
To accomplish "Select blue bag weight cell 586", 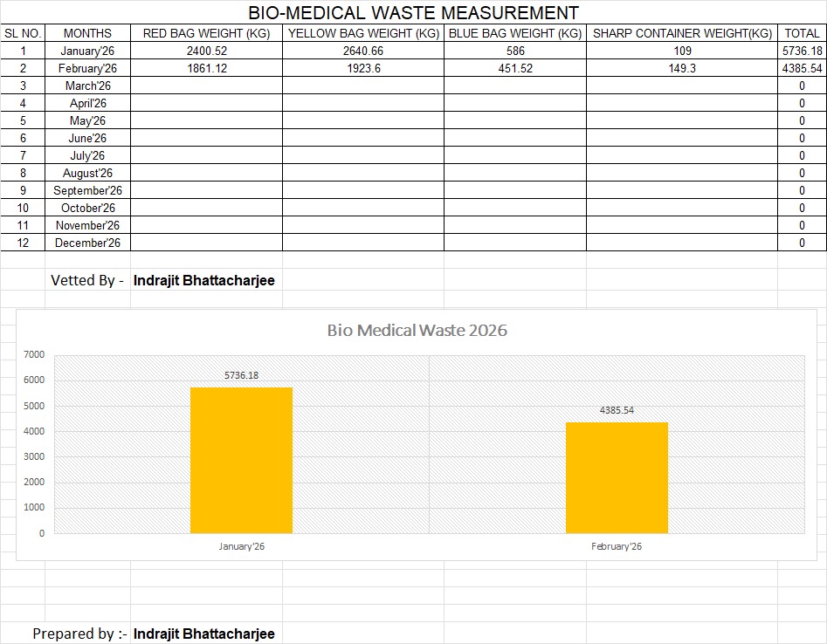I will point(514,51).
